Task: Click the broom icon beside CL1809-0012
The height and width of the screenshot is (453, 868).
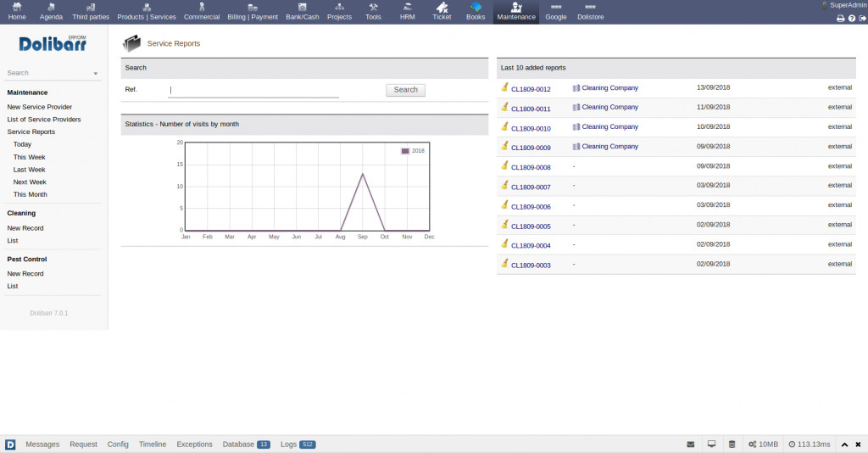Action: [504, 87]
